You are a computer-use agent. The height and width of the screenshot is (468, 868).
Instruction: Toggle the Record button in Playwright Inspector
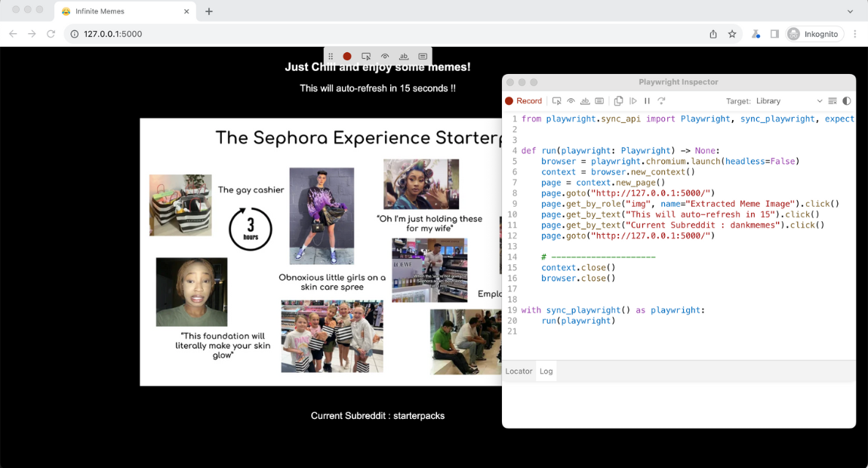pos(524,101)
